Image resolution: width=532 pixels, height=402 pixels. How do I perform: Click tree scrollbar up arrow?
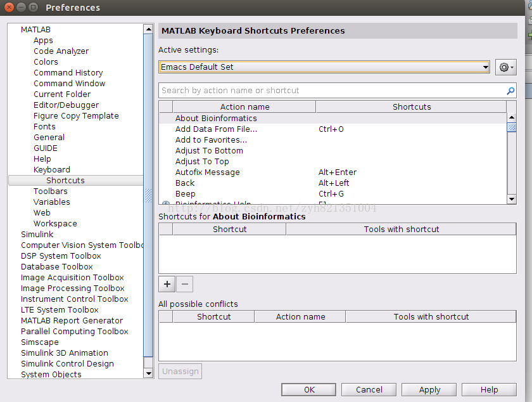click(x=148, y=30)
